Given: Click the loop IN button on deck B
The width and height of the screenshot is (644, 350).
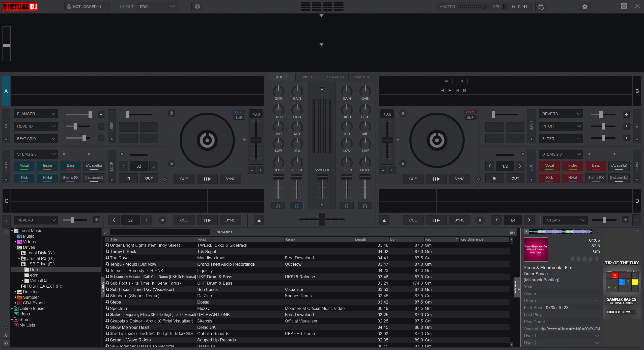Looking at the screenshot, I should [494, 178].
